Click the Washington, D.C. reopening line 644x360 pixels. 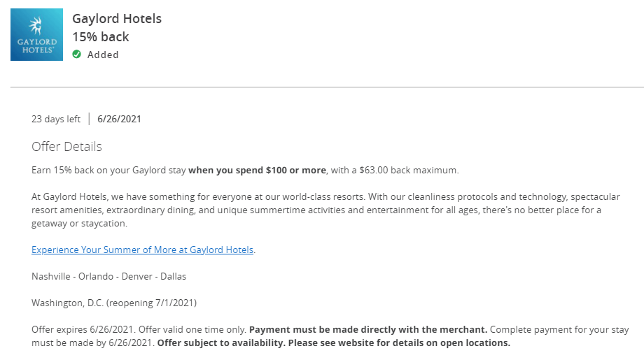[x=114, y=303]
